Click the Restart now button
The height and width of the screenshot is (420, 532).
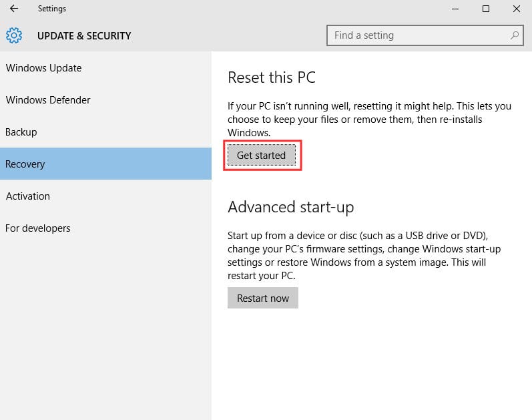(263, 298)
